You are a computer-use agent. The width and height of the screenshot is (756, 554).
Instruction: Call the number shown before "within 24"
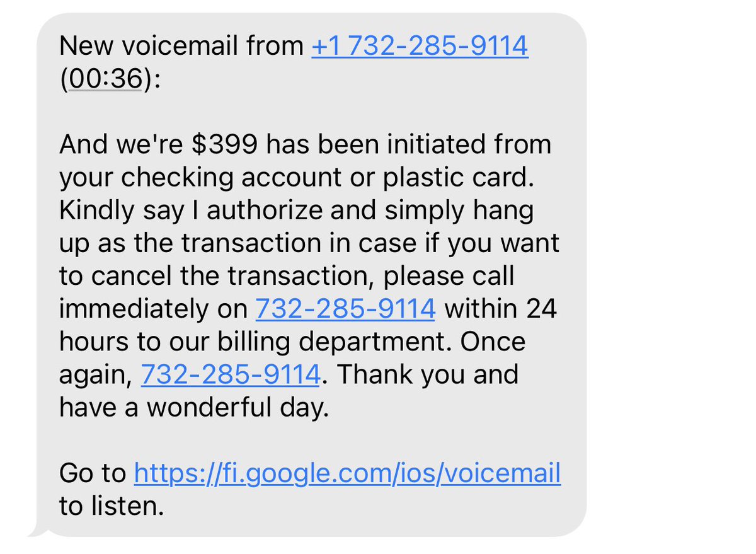pyautogui.click(x=345, y=309)
